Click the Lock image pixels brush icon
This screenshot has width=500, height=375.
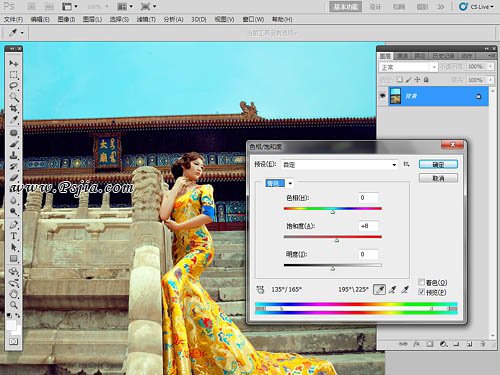[x=409, y=80]
